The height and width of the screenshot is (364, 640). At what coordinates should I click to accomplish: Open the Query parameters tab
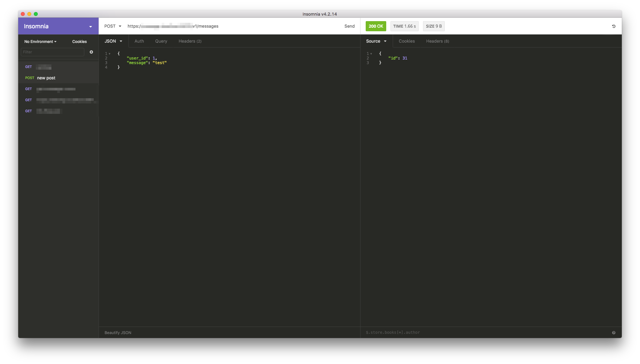[161, 41]
